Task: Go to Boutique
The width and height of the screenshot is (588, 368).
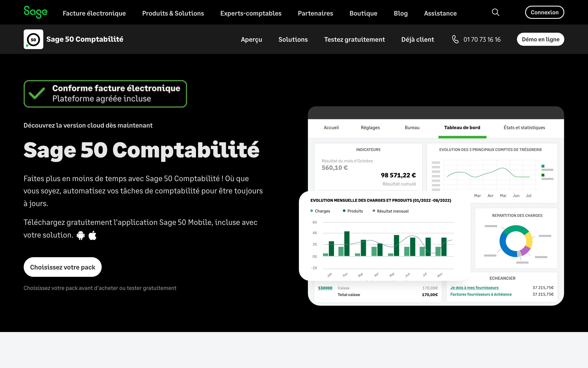Action: pos(363,13)
